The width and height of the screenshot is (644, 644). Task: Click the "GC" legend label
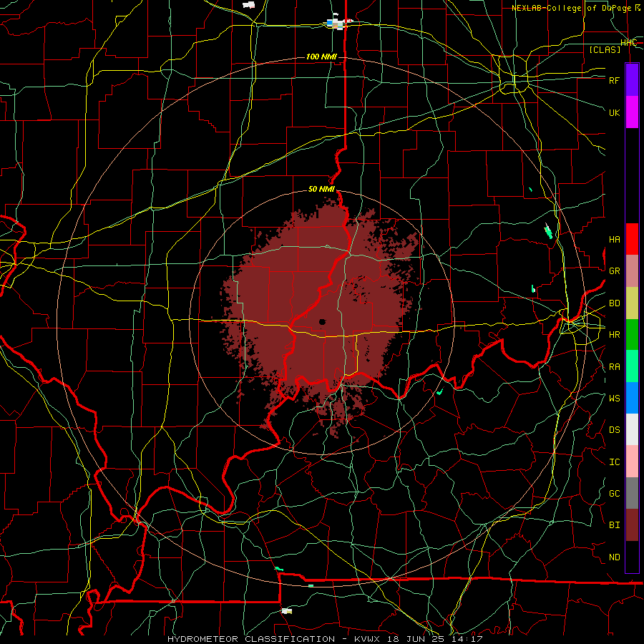tap(615, 494)
